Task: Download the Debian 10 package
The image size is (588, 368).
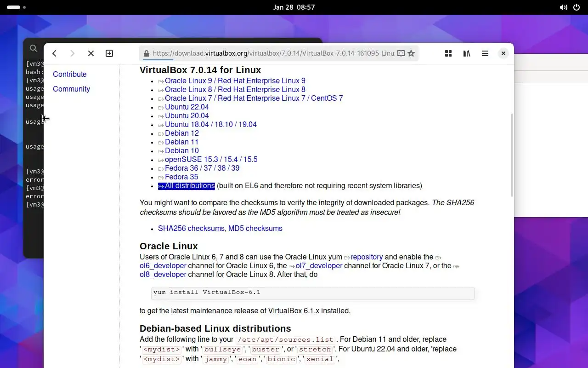Action: coord(181,151)
